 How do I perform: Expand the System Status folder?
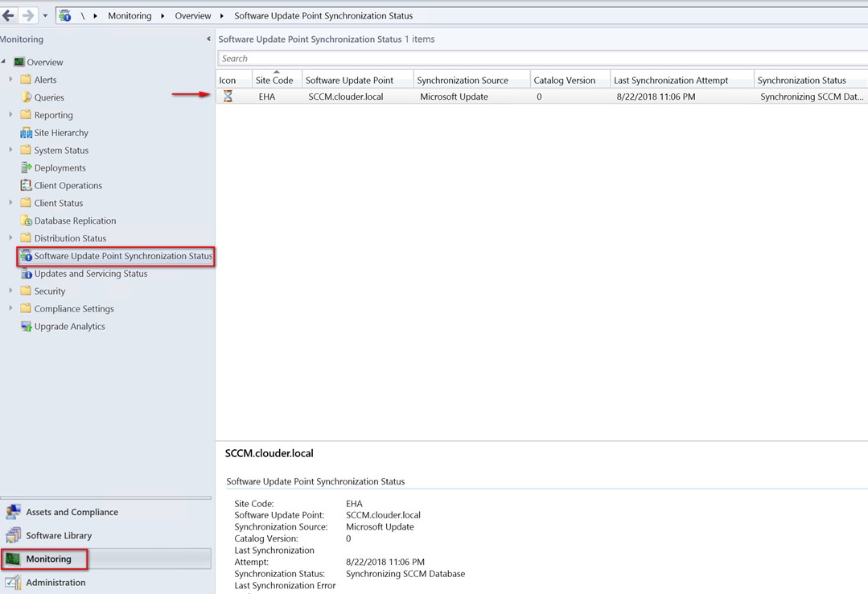(x=10, y=150)
